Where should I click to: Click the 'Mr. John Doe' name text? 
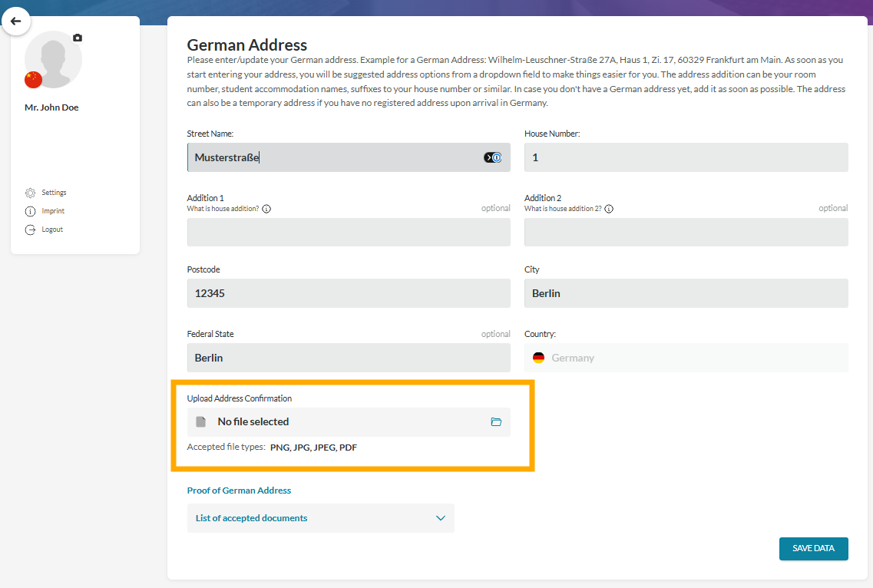click(51, 107)
